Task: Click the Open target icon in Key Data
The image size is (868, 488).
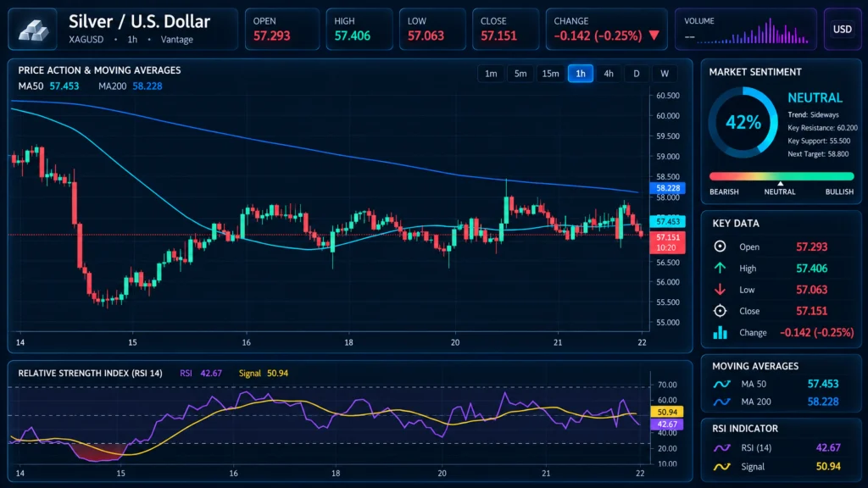Action: point(720,247)
